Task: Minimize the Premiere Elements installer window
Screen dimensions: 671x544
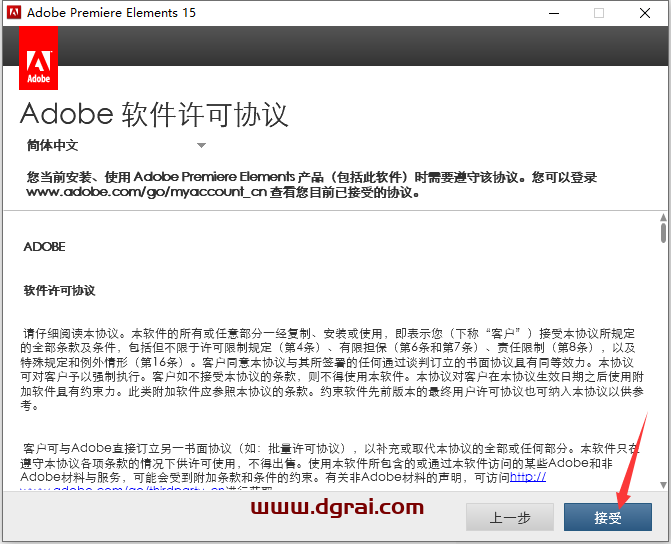Action: tap(554, 13)
